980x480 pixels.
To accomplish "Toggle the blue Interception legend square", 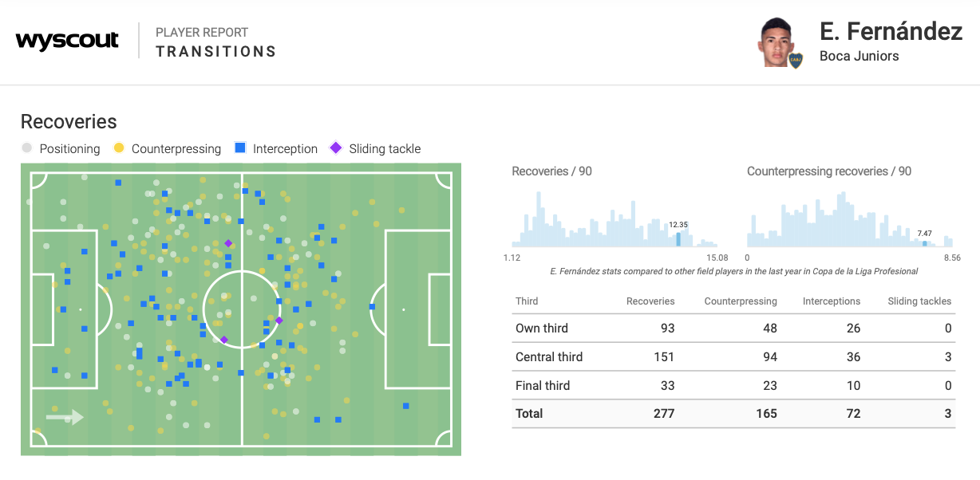I will click(240, 148).
